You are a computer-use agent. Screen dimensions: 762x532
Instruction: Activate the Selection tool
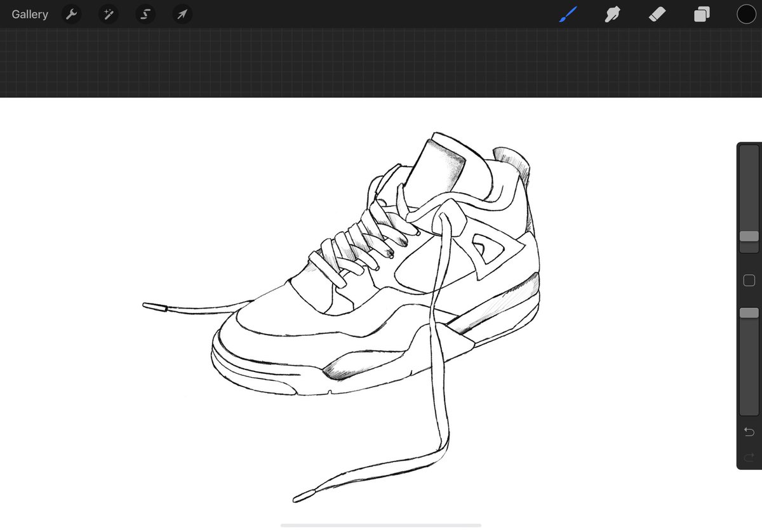[x=145, y=15]
